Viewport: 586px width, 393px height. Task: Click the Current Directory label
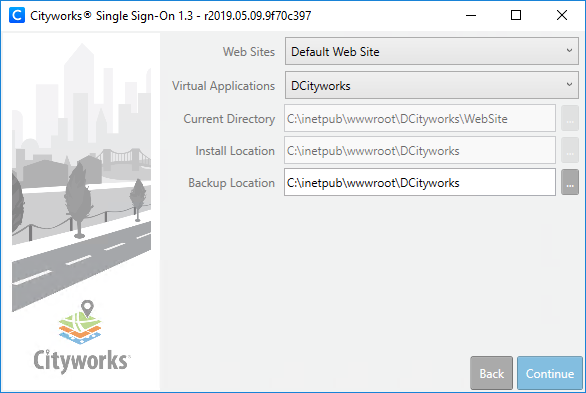tap(229, 119)
